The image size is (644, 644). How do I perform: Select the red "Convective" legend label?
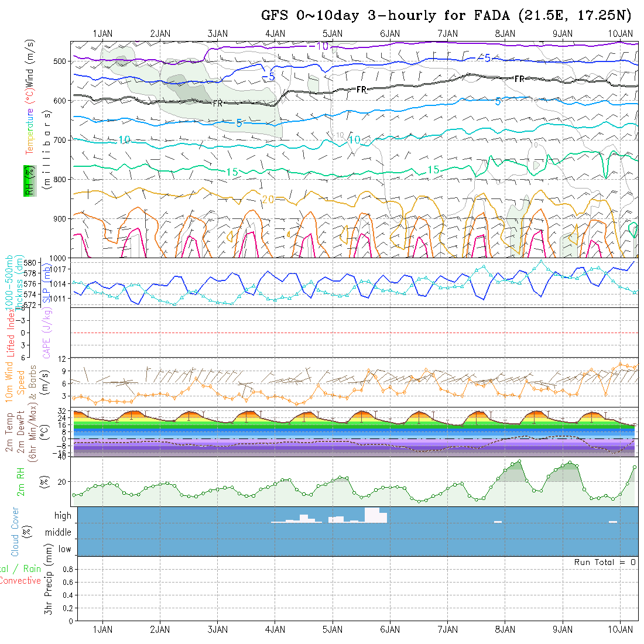(20, 581)
